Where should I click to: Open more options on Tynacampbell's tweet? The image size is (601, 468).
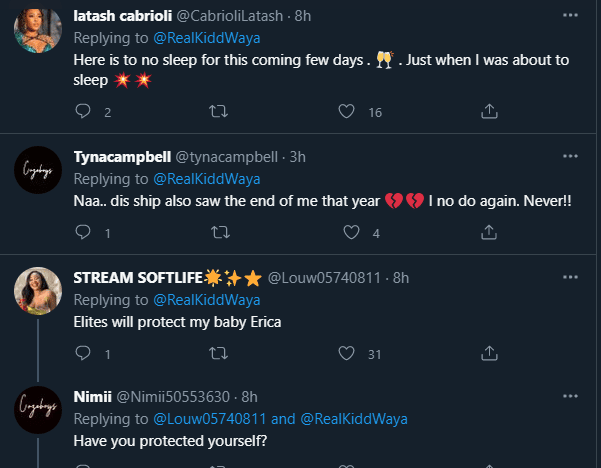click(x=570, y=156)
